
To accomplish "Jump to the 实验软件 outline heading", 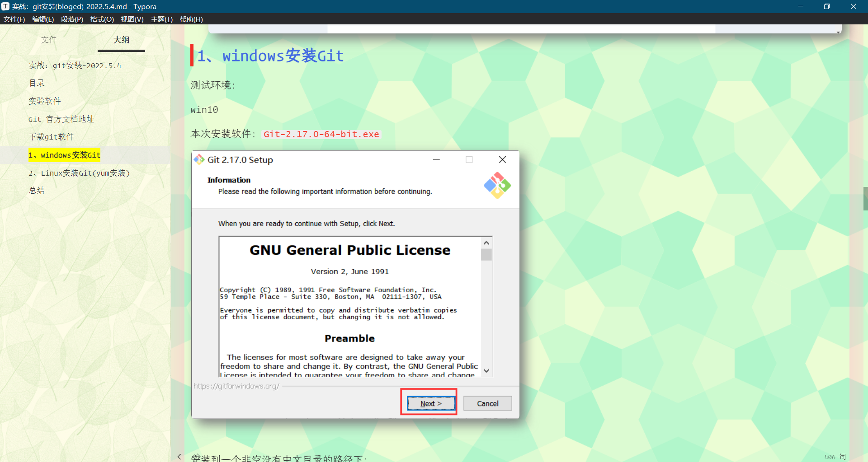I will click(44, 101).
